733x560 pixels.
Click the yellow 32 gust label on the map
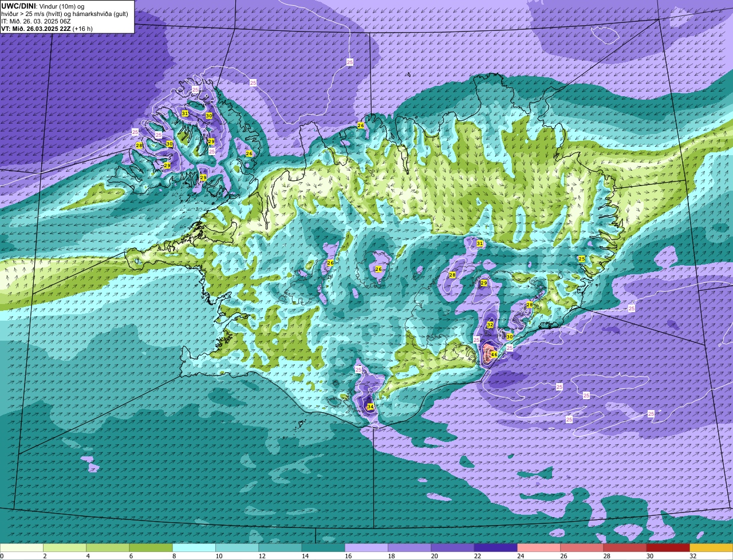tap(490, 325)
